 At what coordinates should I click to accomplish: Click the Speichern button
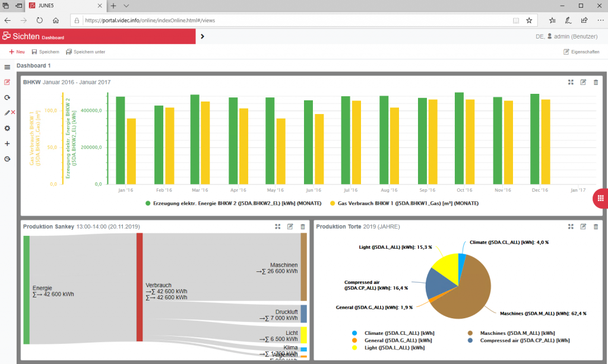(x=45, y=52)
